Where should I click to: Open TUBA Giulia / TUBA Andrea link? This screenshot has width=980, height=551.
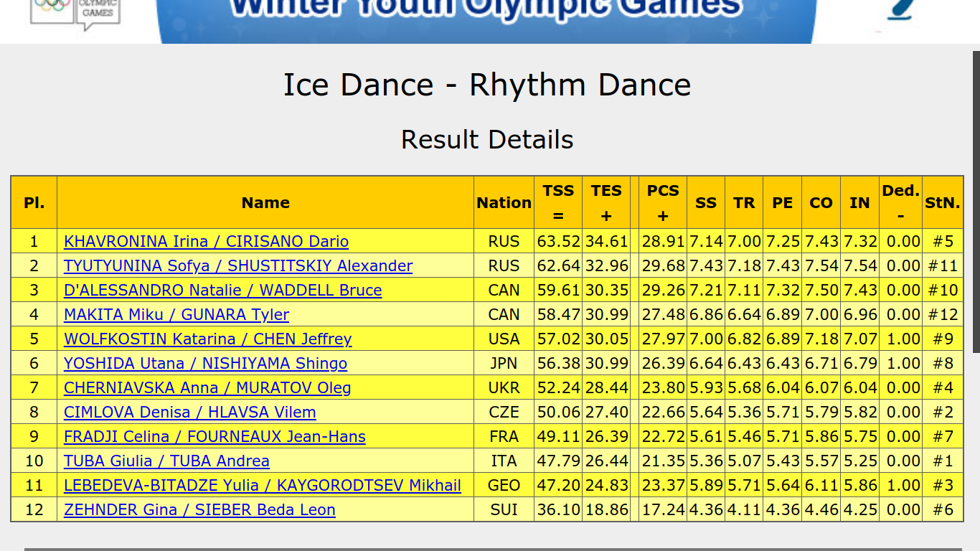[166, 461]
